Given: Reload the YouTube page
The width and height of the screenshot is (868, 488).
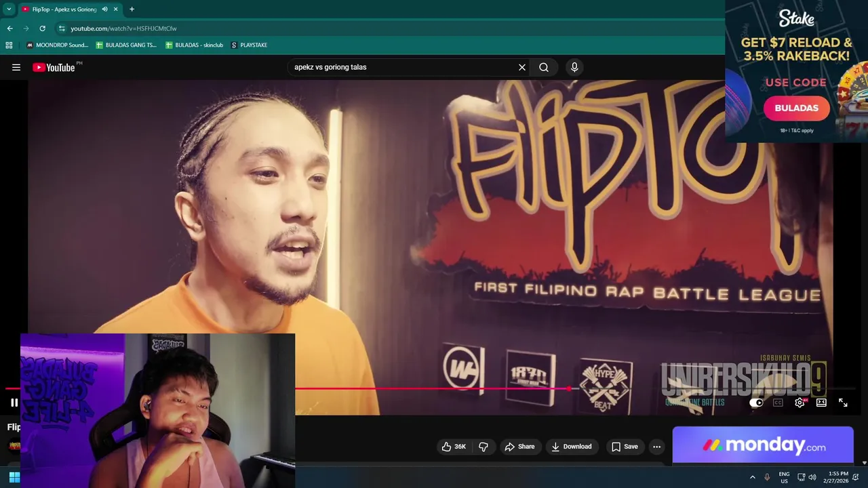Looking at the screenshot, I should coord(42,28).
